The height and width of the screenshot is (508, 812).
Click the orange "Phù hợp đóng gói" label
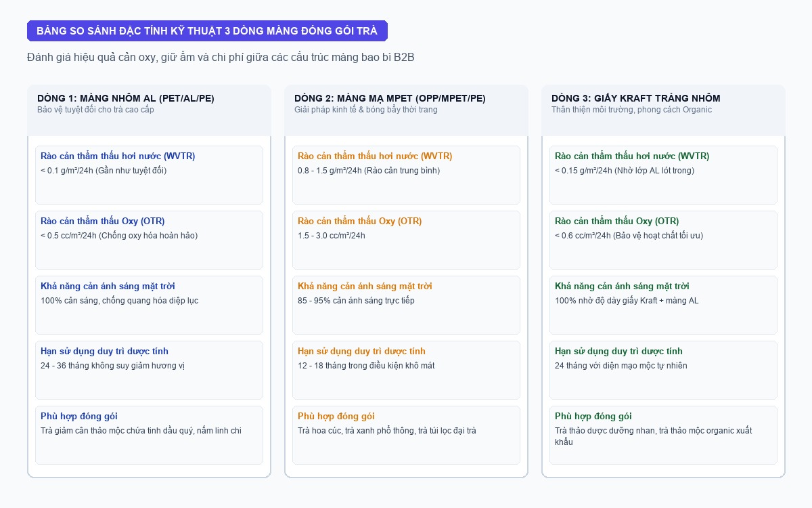(x=336, y=416)
